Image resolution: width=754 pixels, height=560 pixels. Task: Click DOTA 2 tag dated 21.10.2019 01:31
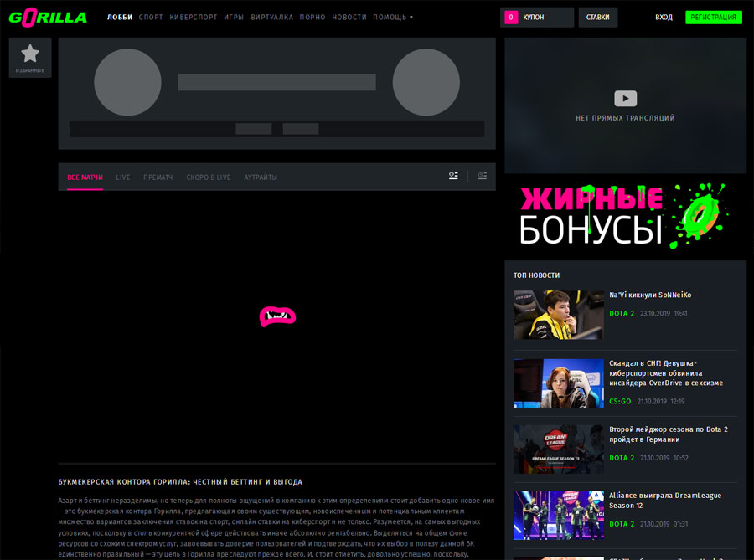(x=622, y=525)
